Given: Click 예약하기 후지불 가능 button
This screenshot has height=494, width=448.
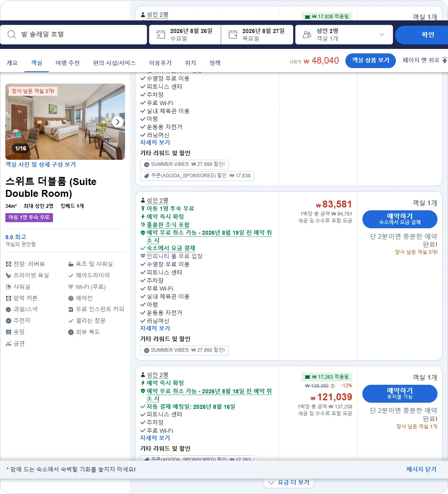Looking at the screenshot, I should [x=400, y=393].
